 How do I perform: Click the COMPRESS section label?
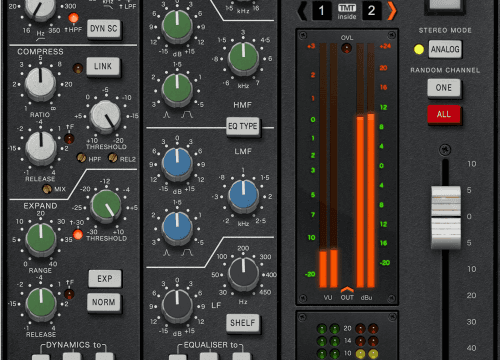pyautogui.click(x=40, y=52)
